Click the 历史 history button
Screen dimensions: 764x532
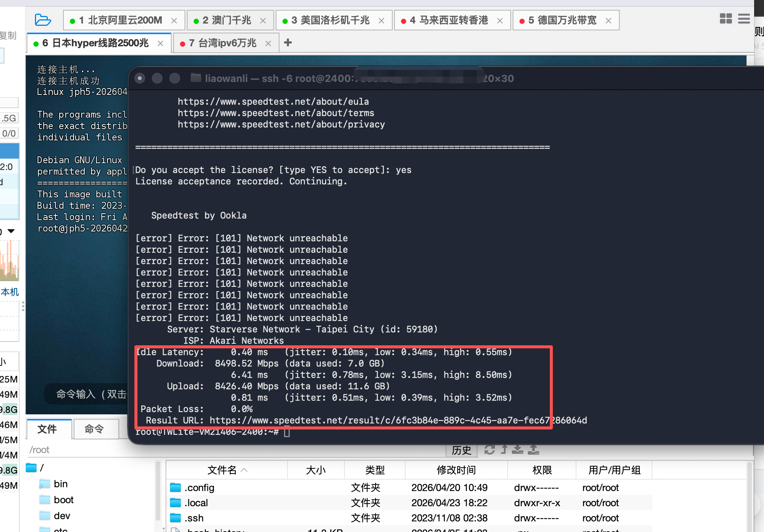(x=461, y=450)
